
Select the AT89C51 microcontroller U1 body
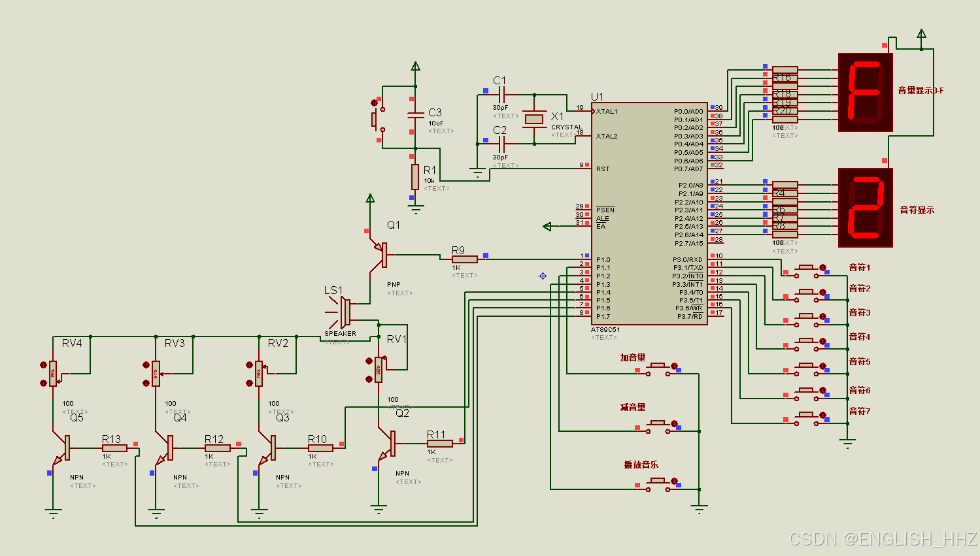click(x=648, y=214)
